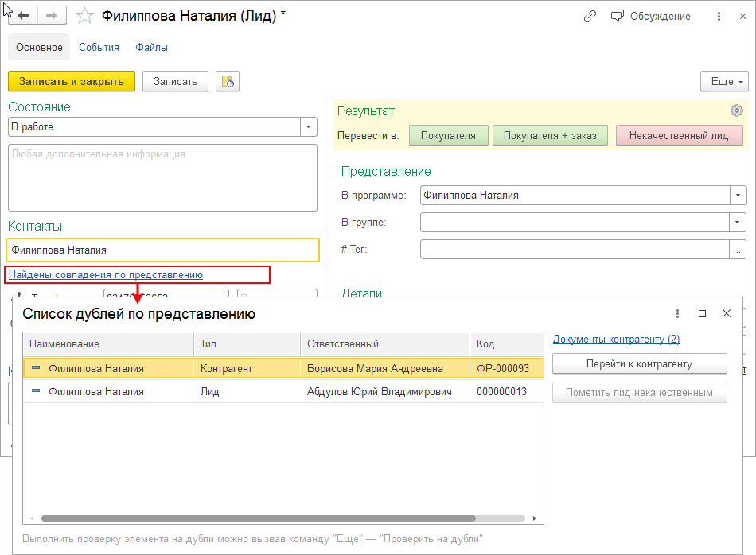Open the dialog's three-dot menu
Viewport: 756px width, 555px height.
677,314
